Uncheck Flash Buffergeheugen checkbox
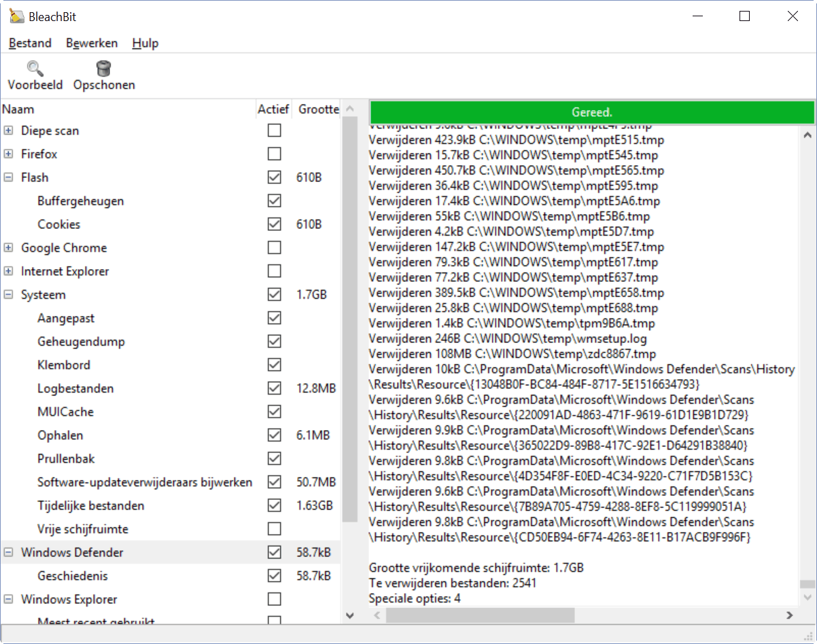817x644 pixels. coord(274,201)
